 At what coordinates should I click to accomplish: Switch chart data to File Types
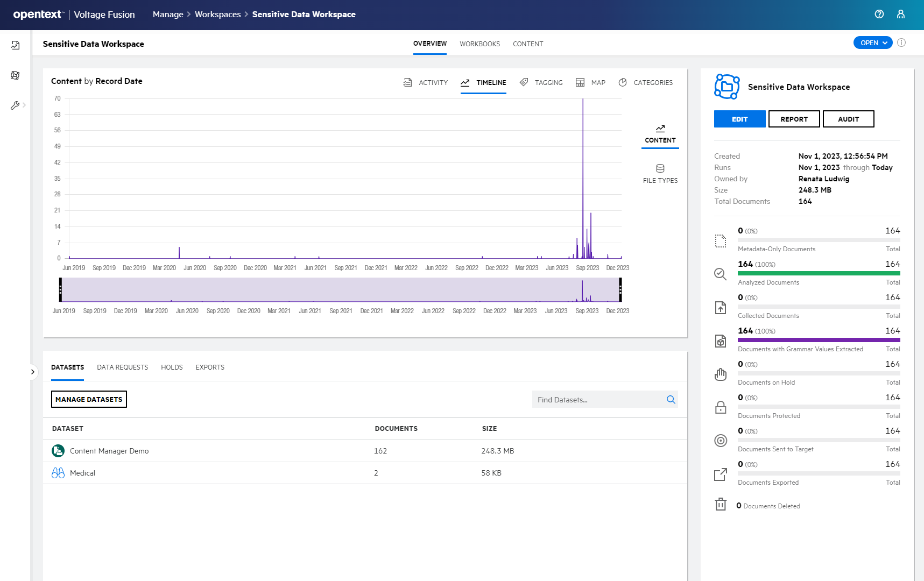click(660, 173)
